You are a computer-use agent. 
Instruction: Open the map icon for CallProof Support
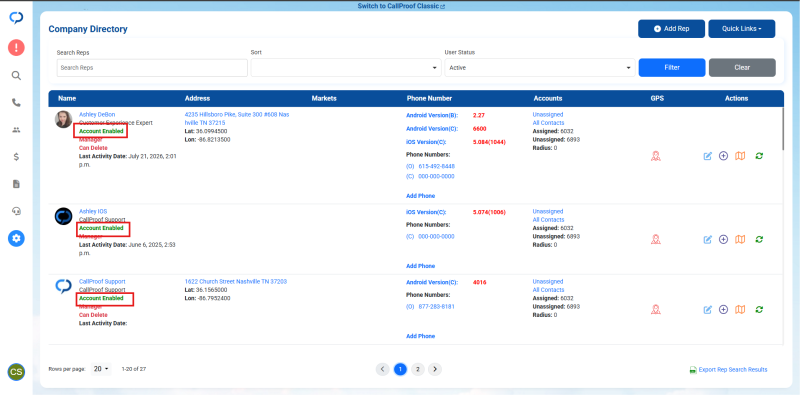[x=740, y=309]
